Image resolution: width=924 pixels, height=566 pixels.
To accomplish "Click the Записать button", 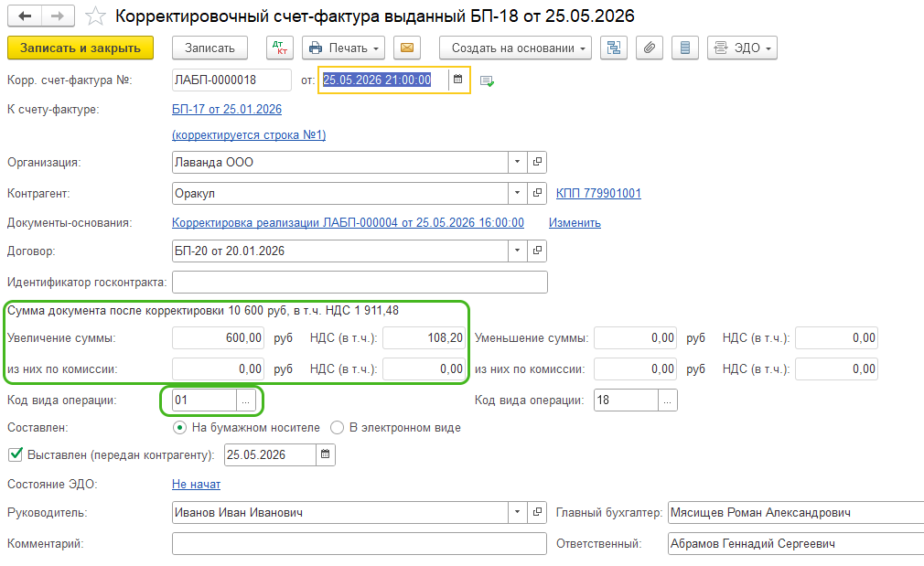I will click(210, 48).
